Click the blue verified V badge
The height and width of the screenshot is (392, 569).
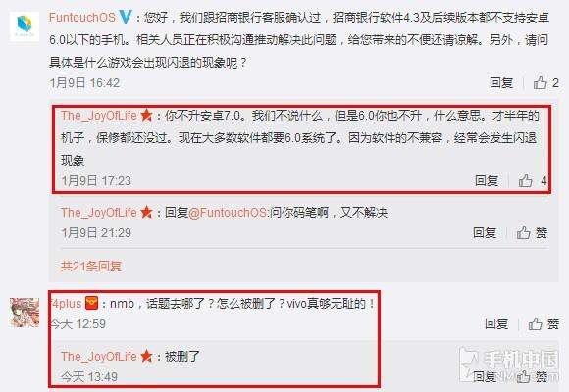coord(126,17)
